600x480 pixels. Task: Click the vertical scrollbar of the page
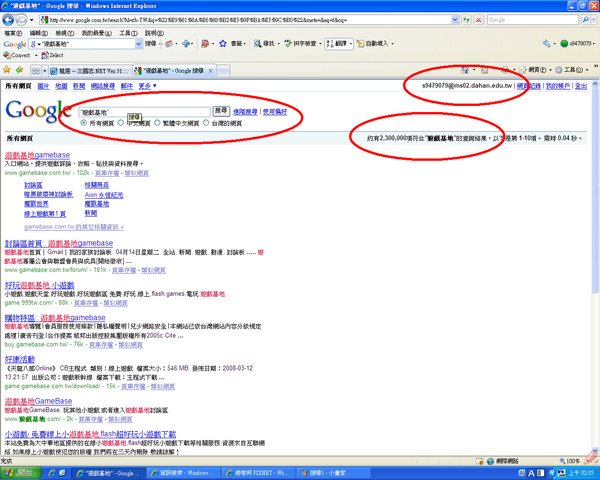595,266
